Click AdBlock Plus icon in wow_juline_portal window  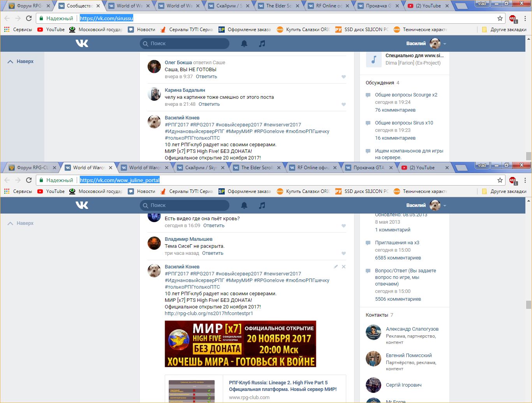click(513, 180)
